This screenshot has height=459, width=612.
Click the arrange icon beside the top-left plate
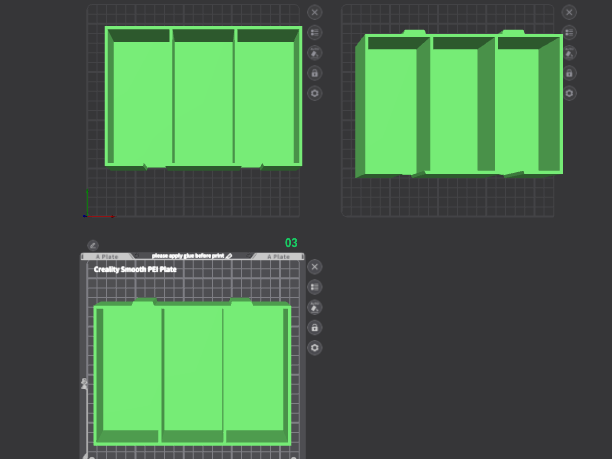pos(315,32)
